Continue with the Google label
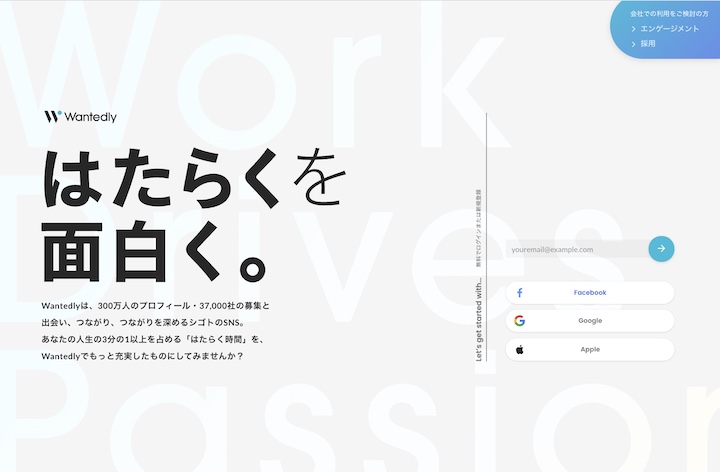The height and width of the screenshot is (472, 720). pyautogui.click(x=590, y=321)
